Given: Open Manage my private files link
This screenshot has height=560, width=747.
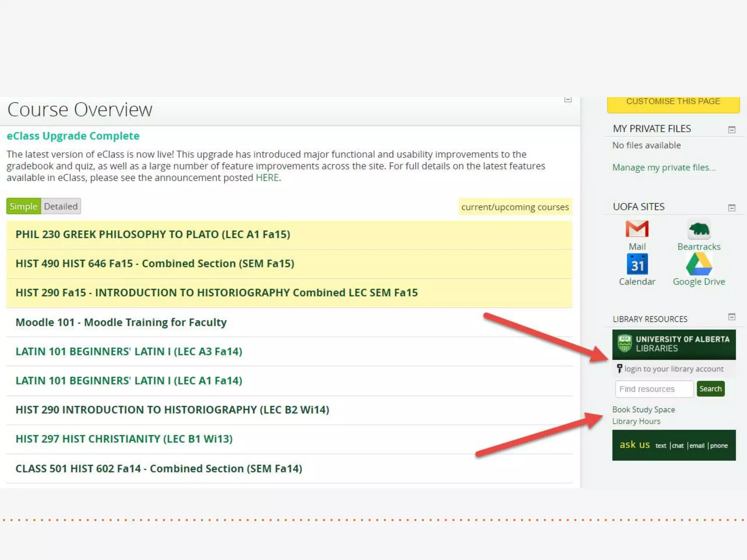Looking at the screenshot, I should tap(664, 167).
